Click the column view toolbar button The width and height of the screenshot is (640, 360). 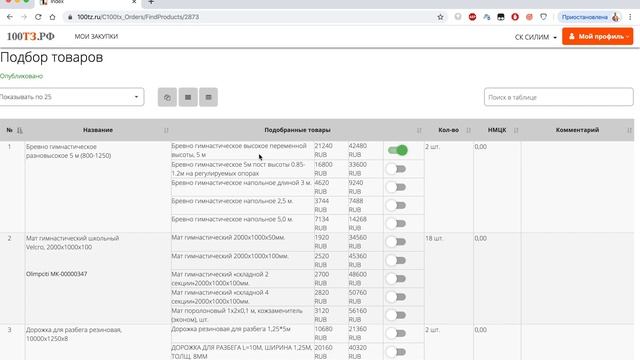point(209,97)
